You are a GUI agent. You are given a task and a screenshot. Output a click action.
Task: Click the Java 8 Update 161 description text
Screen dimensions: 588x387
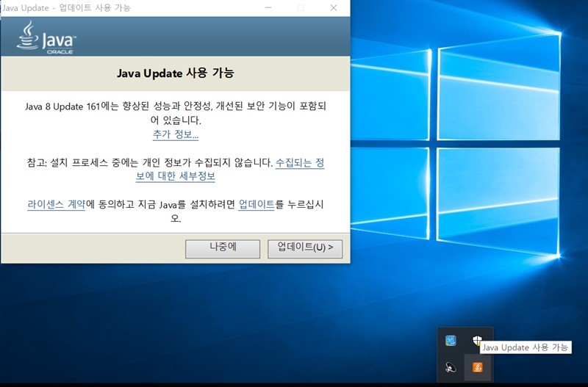click(x=176, y=113)
